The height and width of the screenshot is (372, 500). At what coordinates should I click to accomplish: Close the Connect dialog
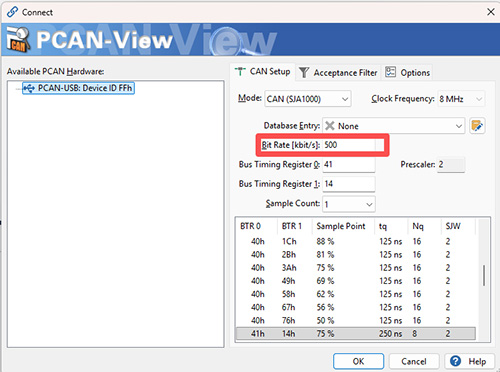491,12
